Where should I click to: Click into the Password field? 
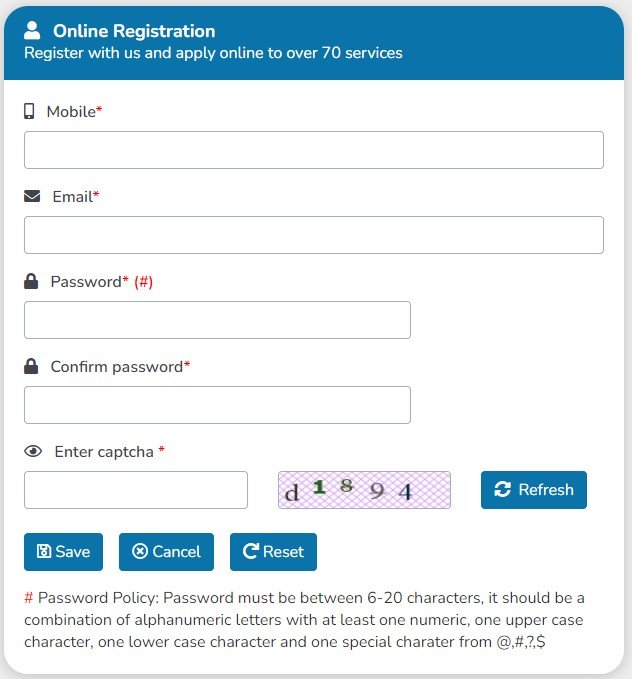(x=217, y=320)
